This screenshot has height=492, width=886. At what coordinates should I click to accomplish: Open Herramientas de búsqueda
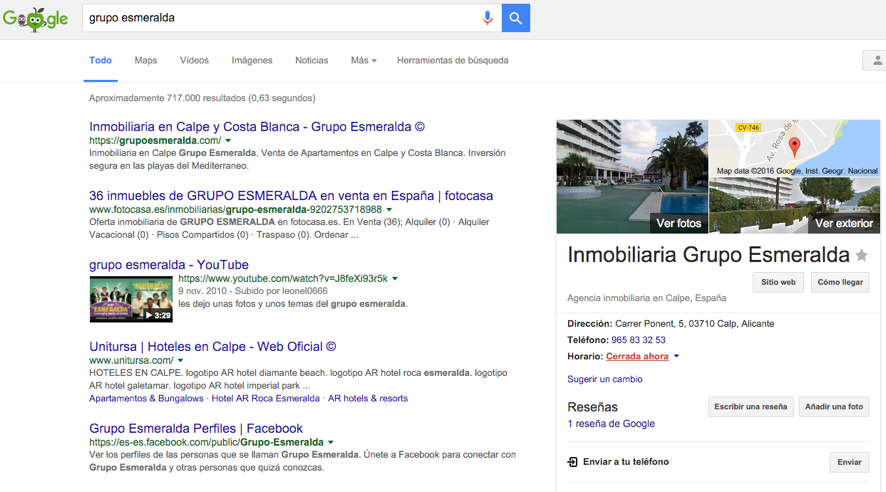pos(453,60)
